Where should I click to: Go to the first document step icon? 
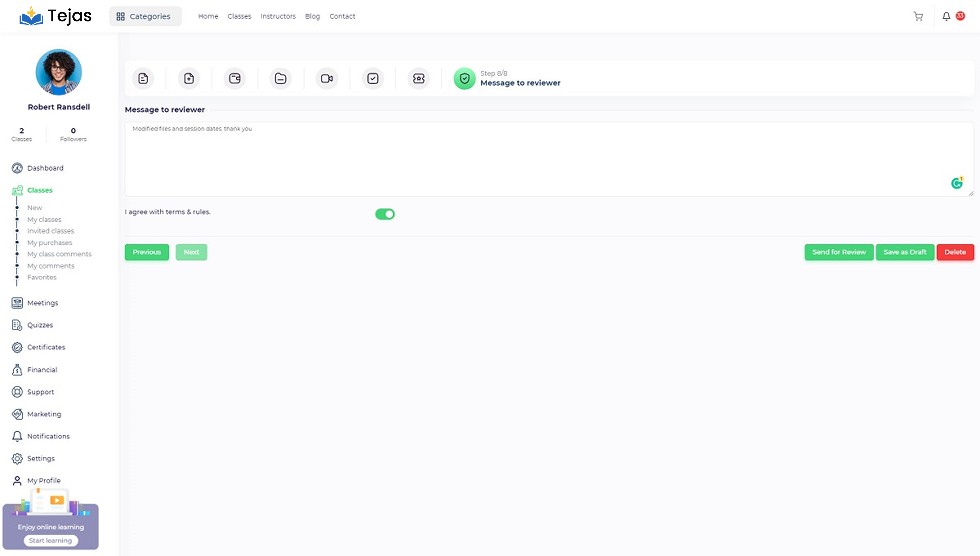pyautogui.click(x=143, y=79)
